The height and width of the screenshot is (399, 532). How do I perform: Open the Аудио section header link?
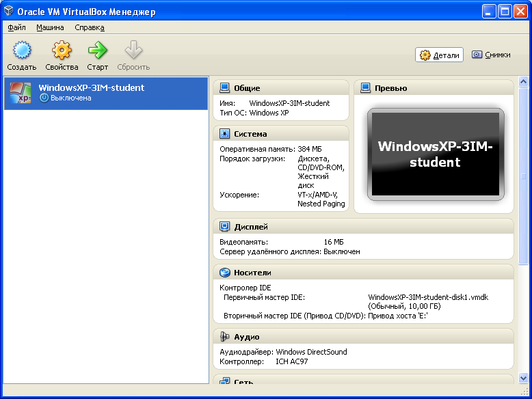[247, 337]
